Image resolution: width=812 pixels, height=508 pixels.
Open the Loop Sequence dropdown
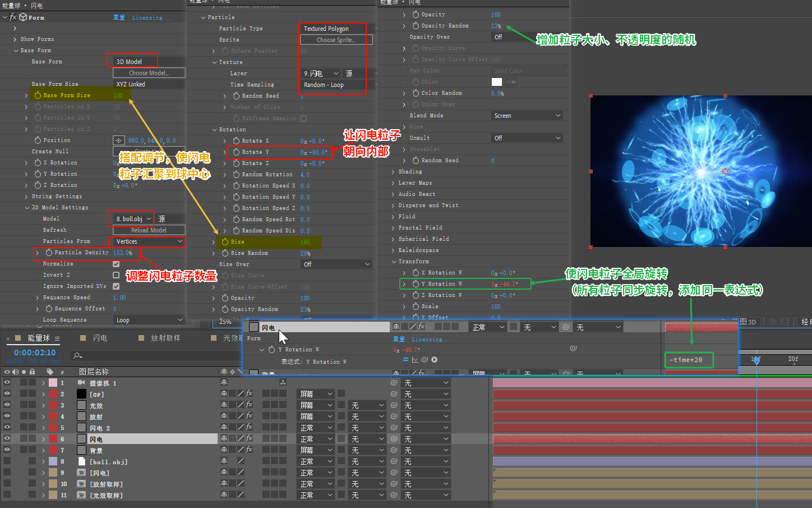pos(149,320)
